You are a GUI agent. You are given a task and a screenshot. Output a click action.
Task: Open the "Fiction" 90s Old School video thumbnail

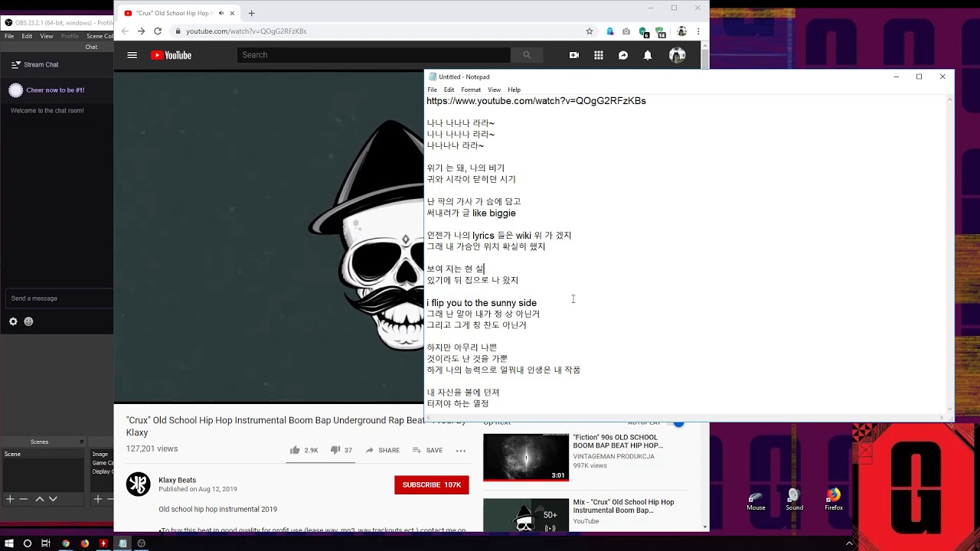[x=526, y=457]
